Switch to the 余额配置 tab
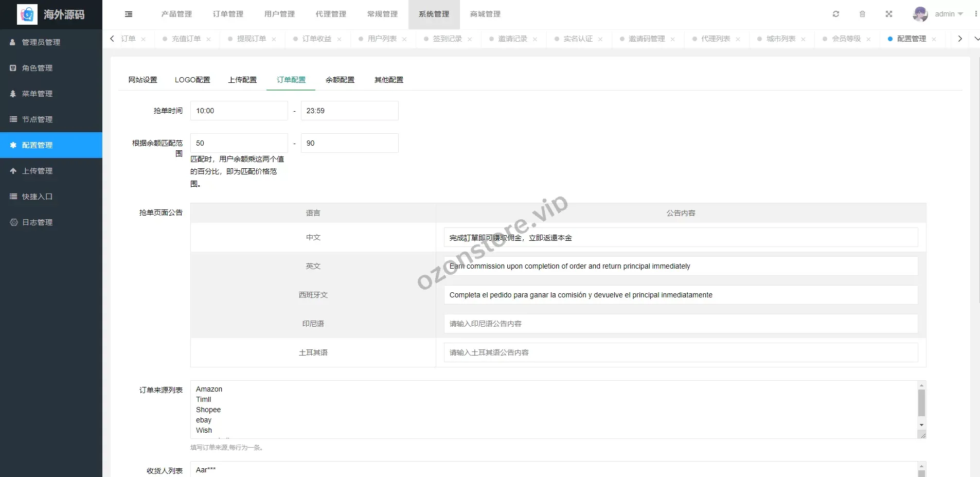980x477 pixels. coord(339,80)
